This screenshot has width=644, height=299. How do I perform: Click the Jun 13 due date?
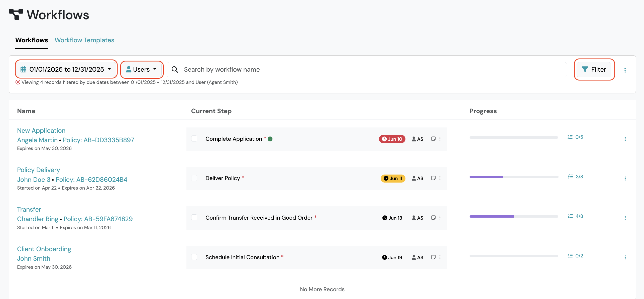(392, 218)
